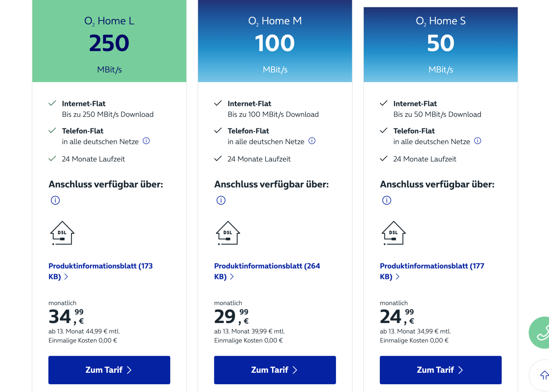
Task: Expand Produktinformationsblatt chevron for Home L
Action: pos(66,276)
